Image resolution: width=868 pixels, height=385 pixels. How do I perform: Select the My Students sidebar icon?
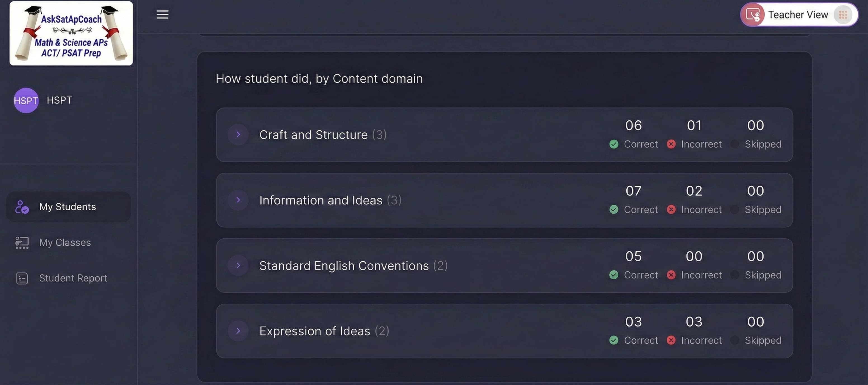point(22,207)
